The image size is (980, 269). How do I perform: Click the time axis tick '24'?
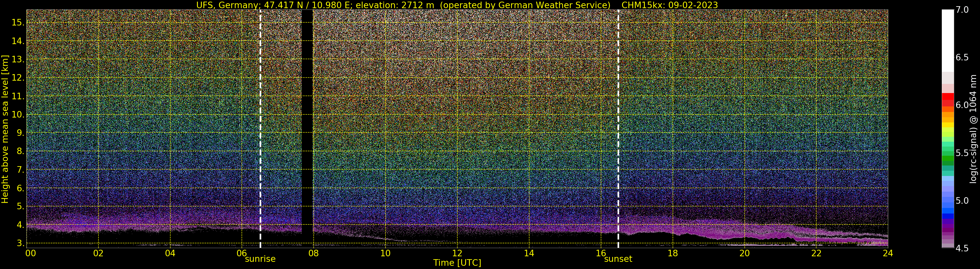click(x=888, y=253)
